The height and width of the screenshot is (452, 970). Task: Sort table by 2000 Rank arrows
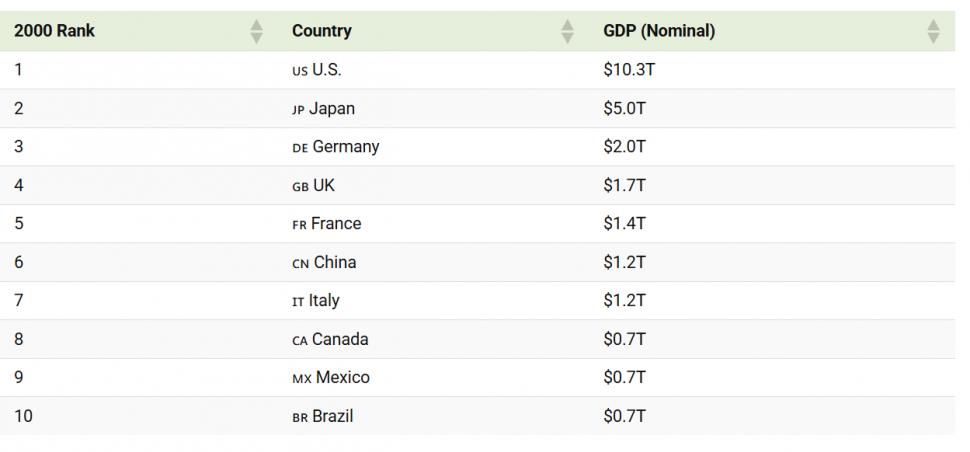click(256, 31)
